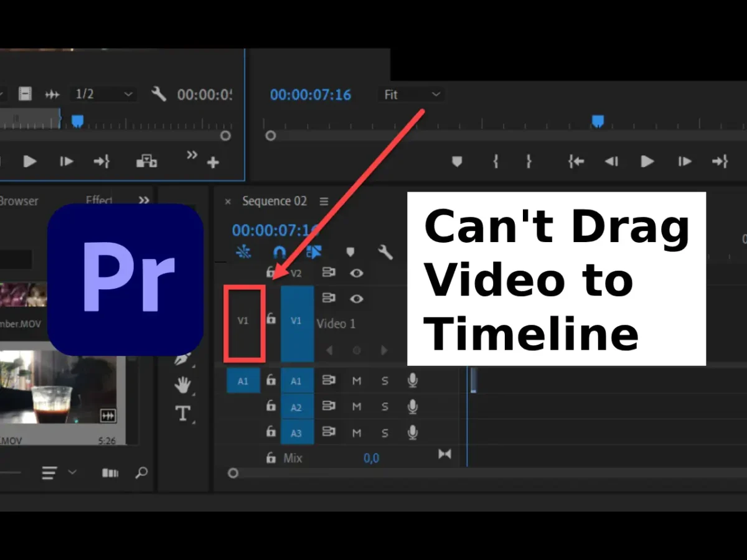The image size is (747, 560).
Task: Mute audio track A1
Action: pyautogui.click(x=357, y=381)
